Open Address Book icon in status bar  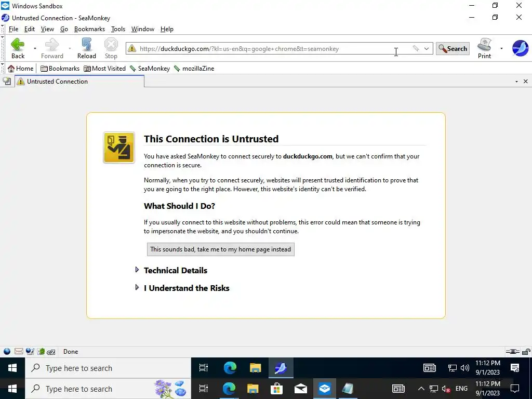point(41,352)
